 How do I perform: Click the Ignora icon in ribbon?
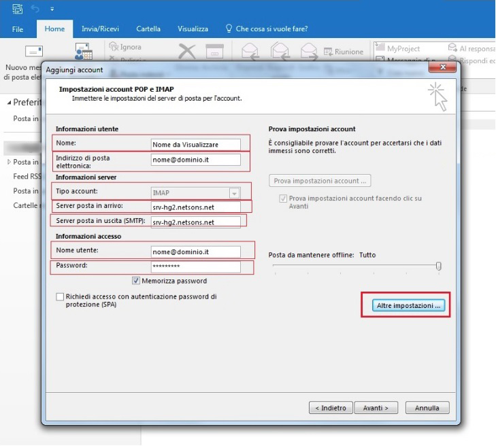coord(114,47)
